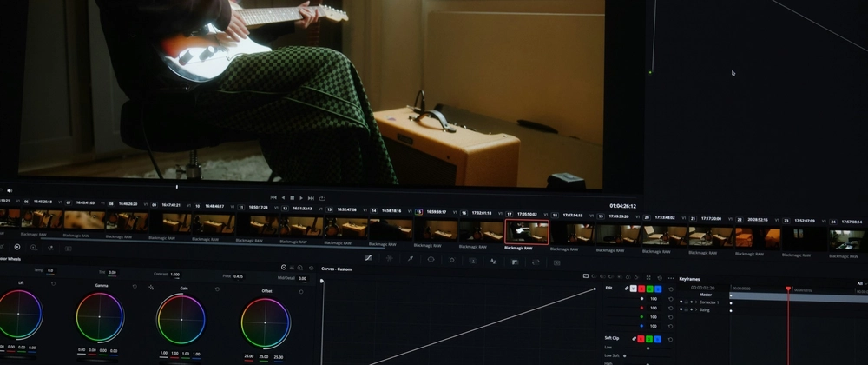Click the Temp value field
Viewport: 868px width, 365px height.
[x=49, y=270]
